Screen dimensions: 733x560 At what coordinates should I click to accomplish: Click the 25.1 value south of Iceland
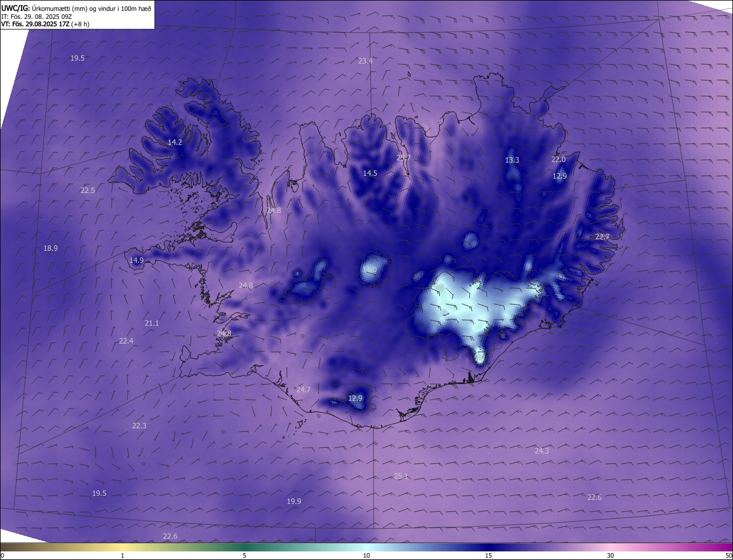[x=401, y=476]
